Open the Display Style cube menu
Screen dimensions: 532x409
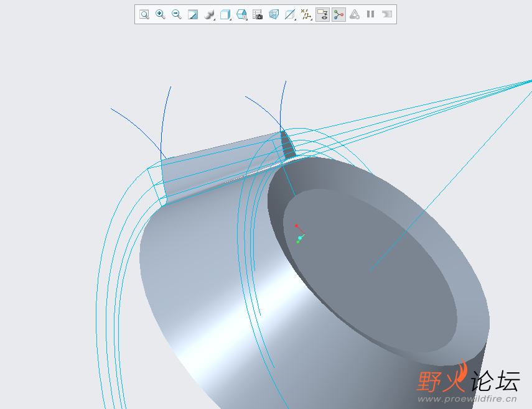pos(225,14)
